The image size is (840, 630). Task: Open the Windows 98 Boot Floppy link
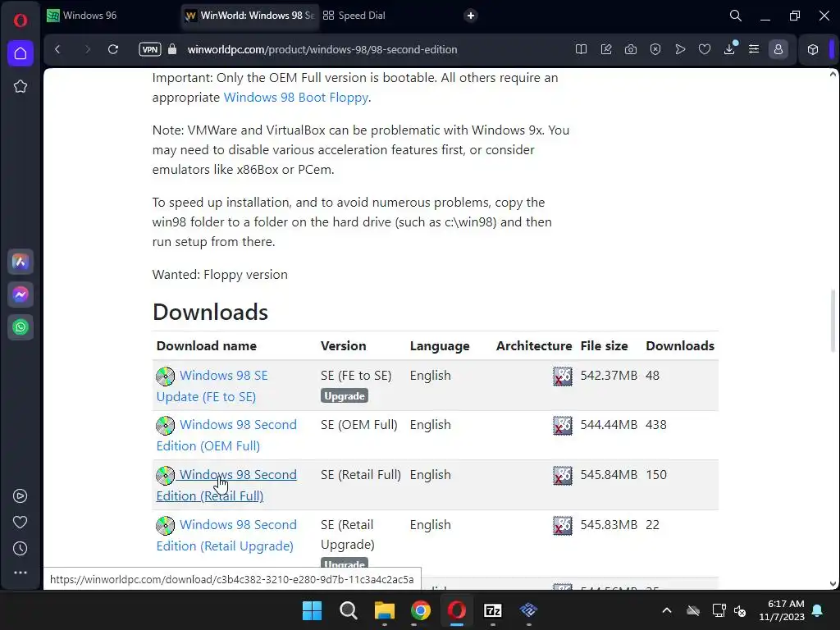[x=295, y=98]
